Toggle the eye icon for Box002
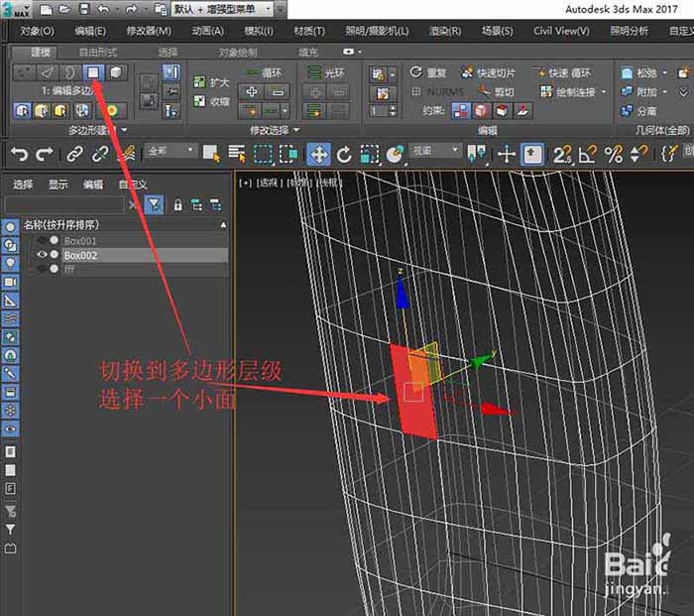The width and height of the screenshot is (694, 616). pos(41,255)
